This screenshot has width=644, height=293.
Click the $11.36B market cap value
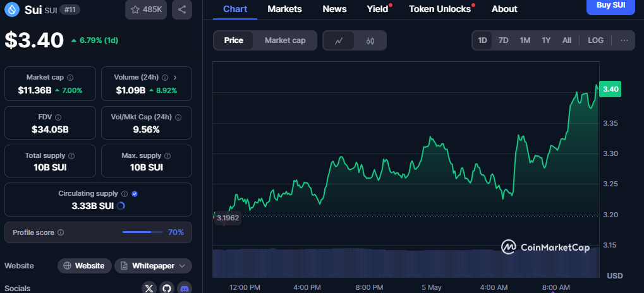pyautogui.click(x=35, y=90)
